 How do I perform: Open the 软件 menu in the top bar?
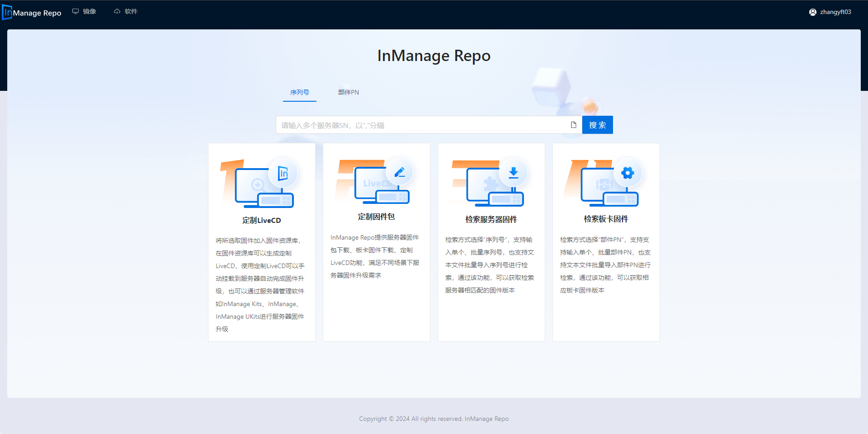coord(126,11)
